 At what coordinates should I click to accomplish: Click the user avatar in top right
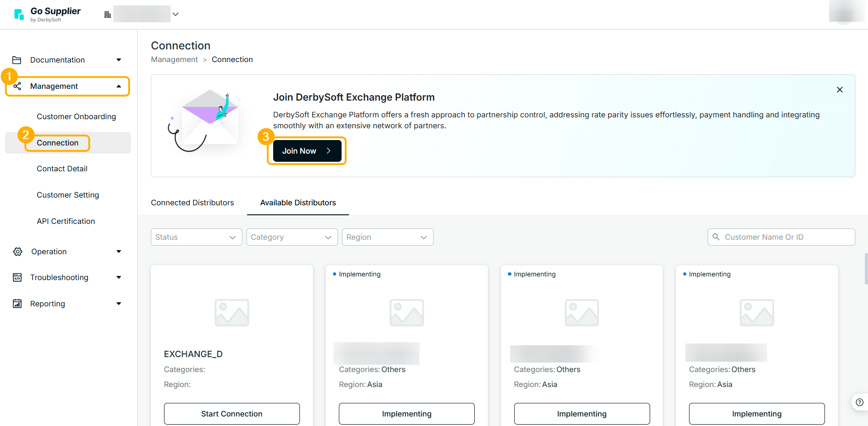[844, 13]
